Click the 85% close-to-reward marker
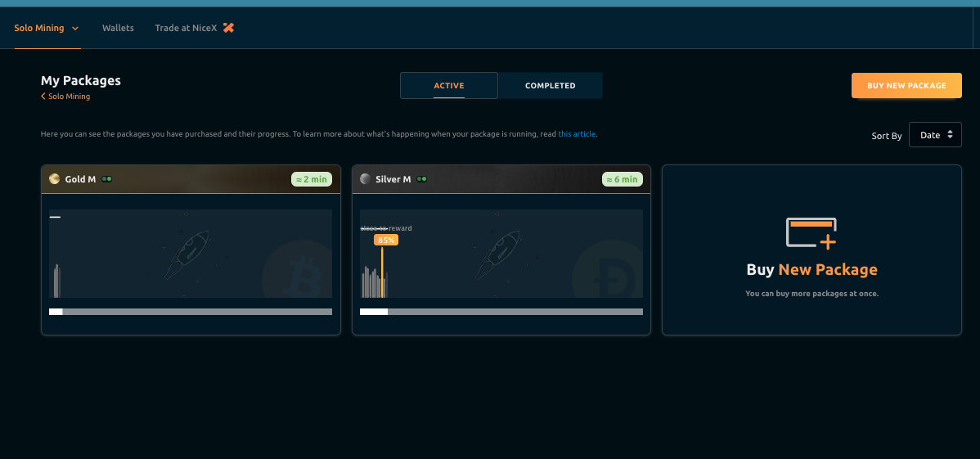The image size is (980, 459). [385, 240]
